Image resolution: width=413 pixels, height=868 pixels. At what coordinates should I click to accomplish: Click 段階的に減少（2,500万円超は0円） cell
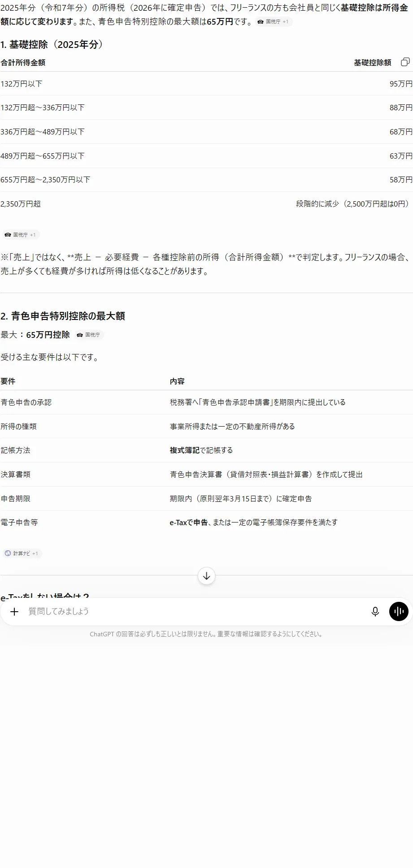[354, 204]
